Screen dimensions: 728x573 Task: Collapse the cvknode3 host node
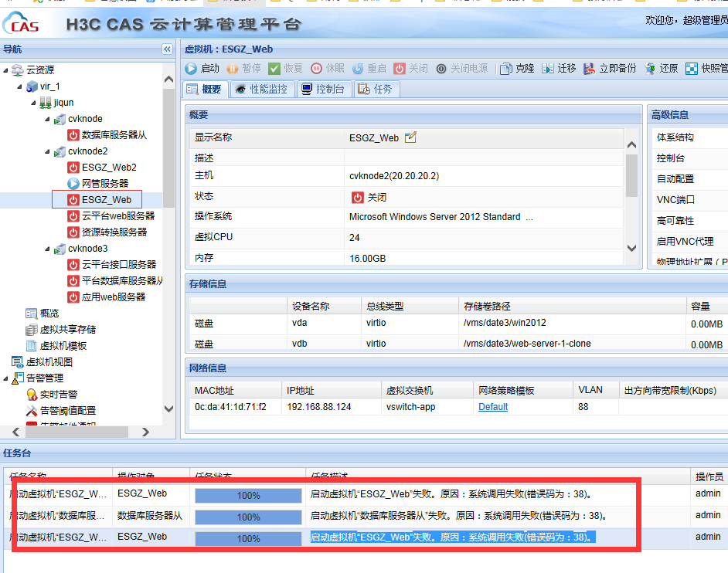[x=47, y=249]
